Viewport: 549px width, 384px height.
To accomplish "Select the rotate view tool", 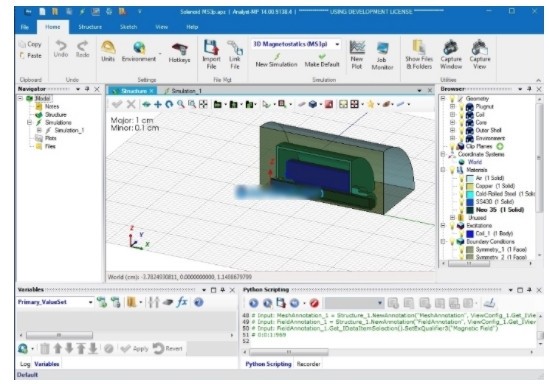I will pyautogui.click(x=169, y=104).
